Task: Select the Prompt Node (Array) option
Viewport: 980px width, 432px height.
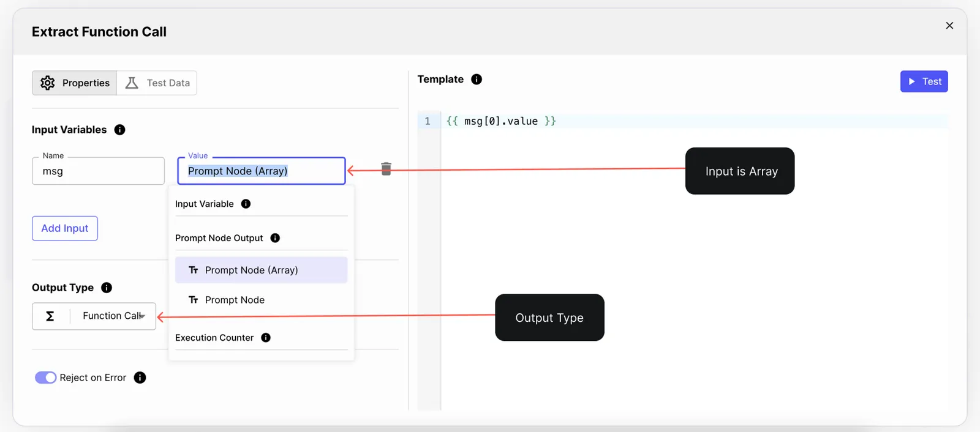Action: pyautogui.click(x=261, y=270)
